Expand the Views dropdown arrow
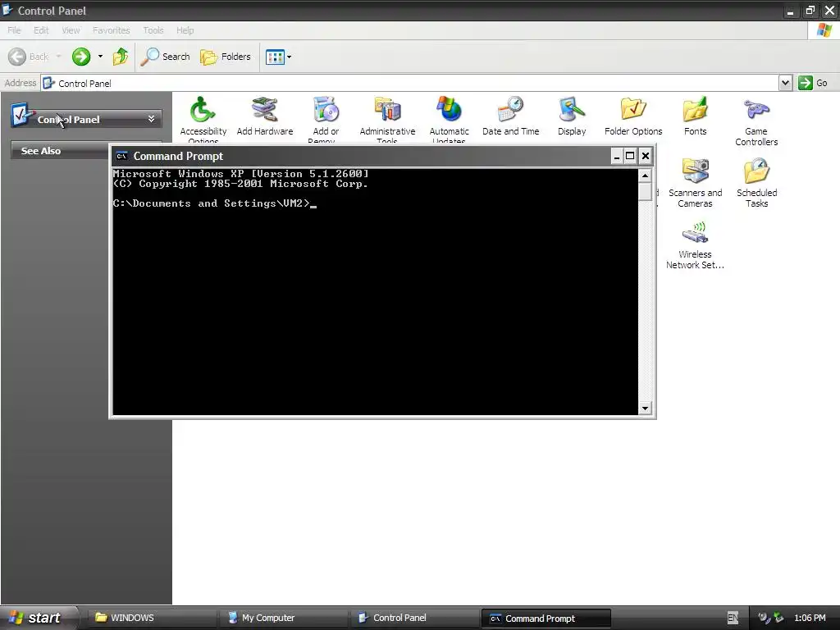This screenshot has width=840, height=630. click(x=290, y=57)
